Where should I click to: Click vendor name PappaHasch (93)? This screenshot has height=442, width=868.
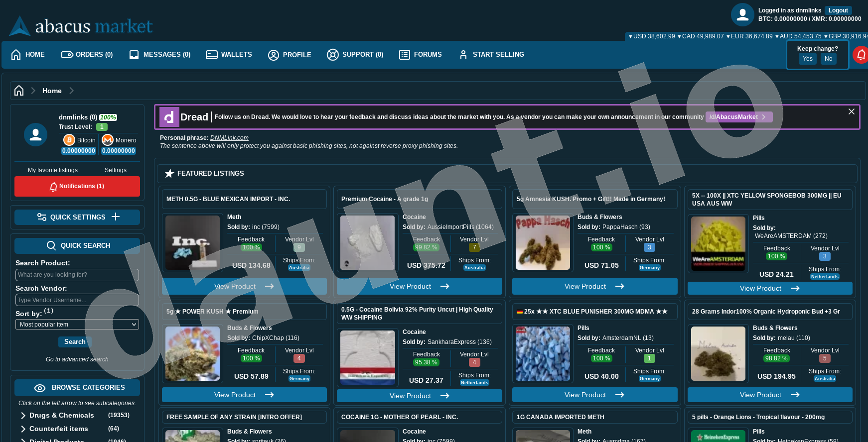coord(626,227)
